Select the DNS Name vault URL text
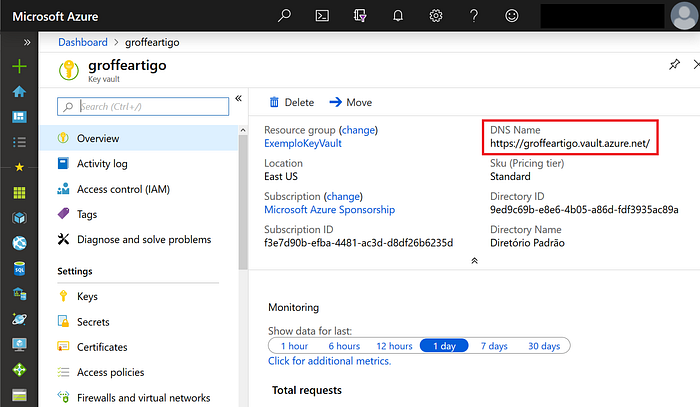Image resolution: width=700 pixels, height=407 pixels. 570,143
